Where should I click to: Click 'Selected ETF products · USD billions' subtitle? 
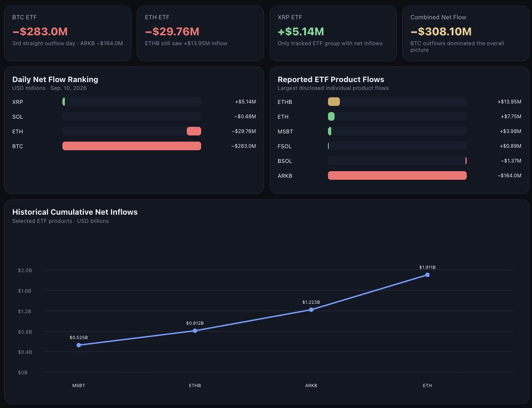60,221
